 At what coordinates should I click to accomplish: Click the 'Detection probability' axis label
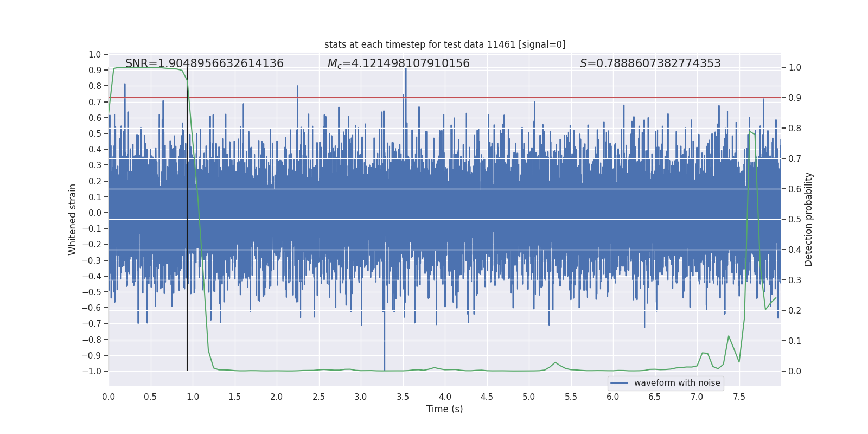[809, 220]
